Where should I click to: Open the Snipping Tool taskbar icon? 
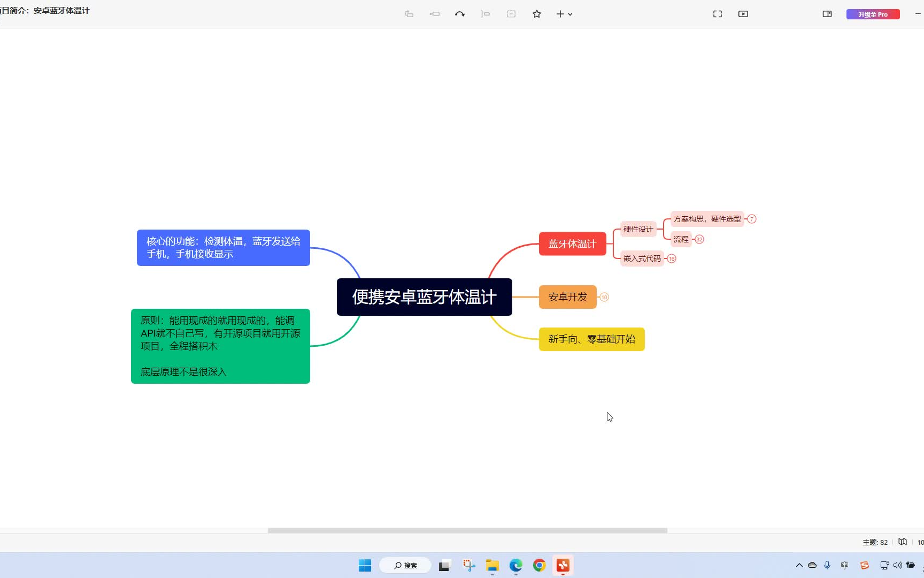coord(469,565)
